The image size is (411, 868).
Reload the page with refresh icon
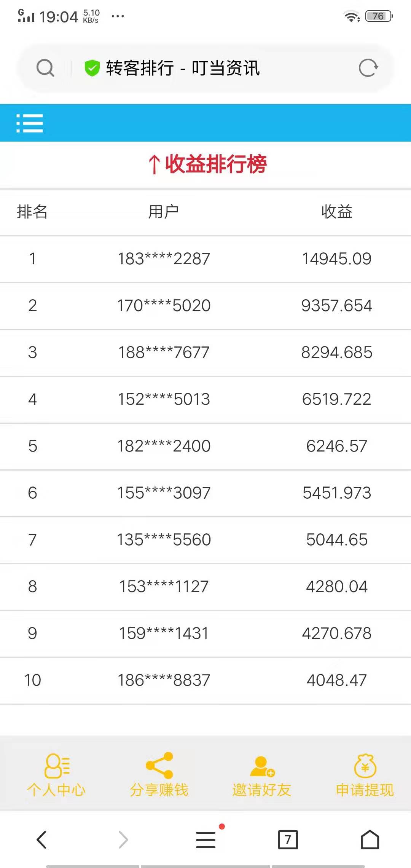368,68
